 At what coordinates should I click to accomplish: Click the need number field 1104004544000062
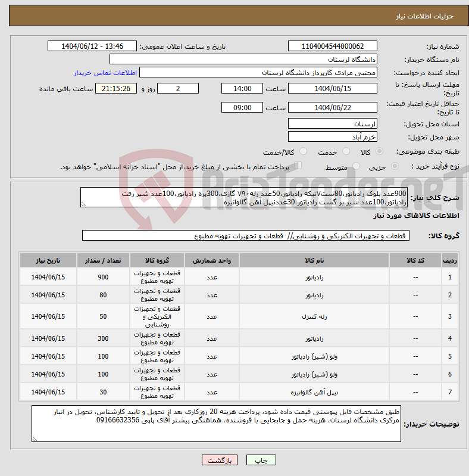(x=333, y=46)
